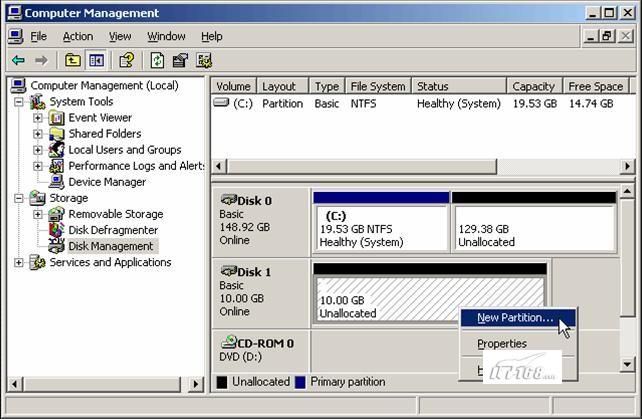The image size is (642, 419).
Task: Click the Refresh toolbar icon
Action: click(x=157, y=60)
